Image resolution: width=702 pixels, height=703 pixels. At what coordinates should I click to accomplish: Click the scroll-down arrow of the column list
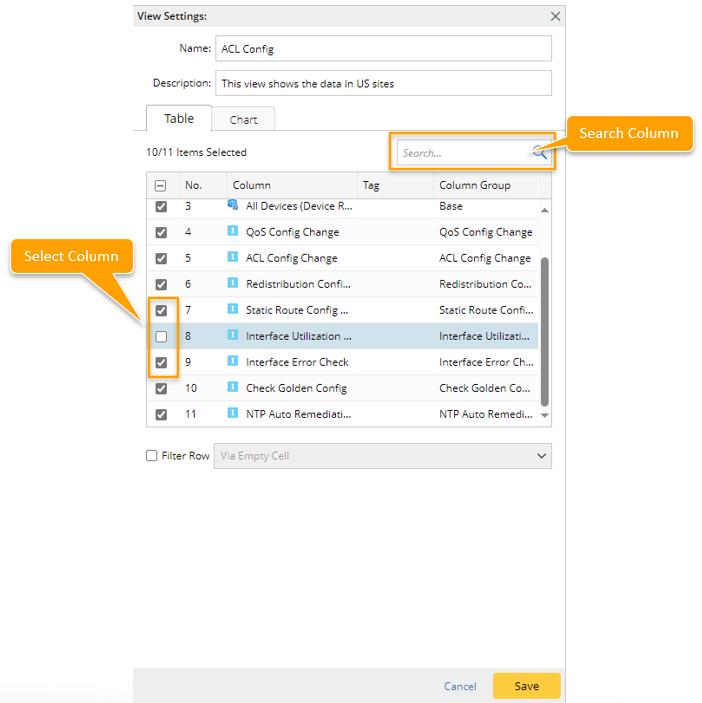coord(545,414)
